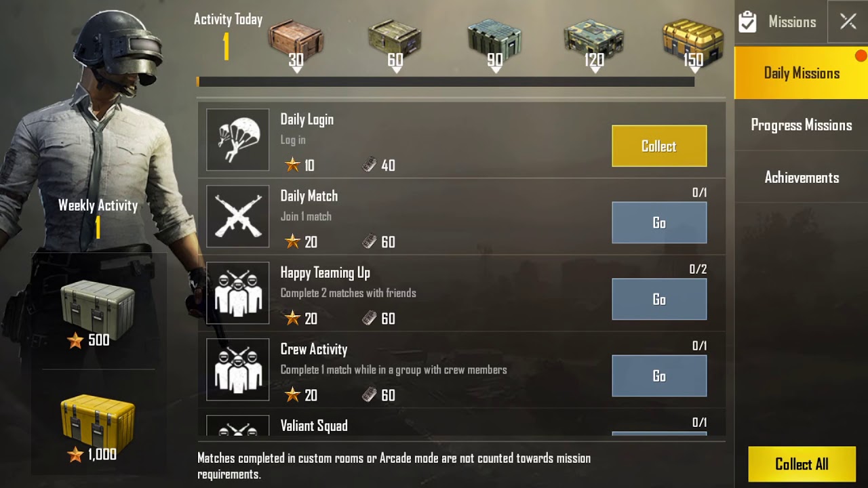Image resolution: width=868 pixels, height=488 pixels.
Task: Open the 90 activity green crate
Action: pyautogui.click(x=494, y=39)
